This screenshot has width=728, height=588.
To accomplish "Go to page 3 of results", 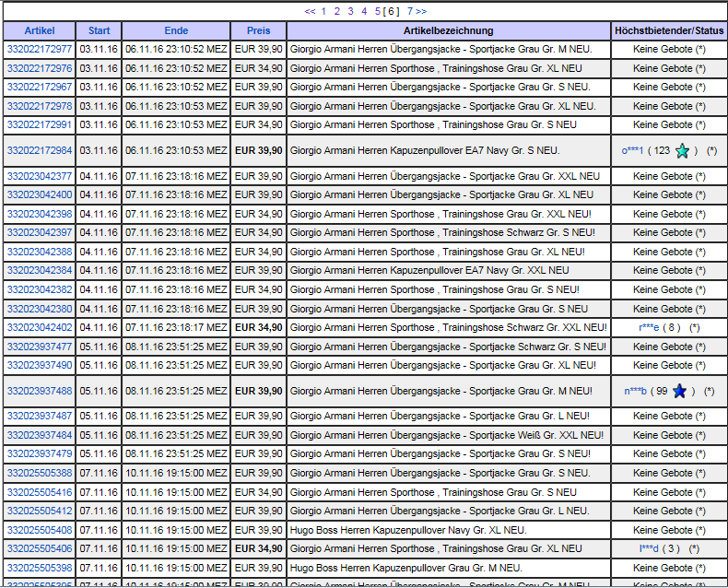I will [x=350, y=11].
